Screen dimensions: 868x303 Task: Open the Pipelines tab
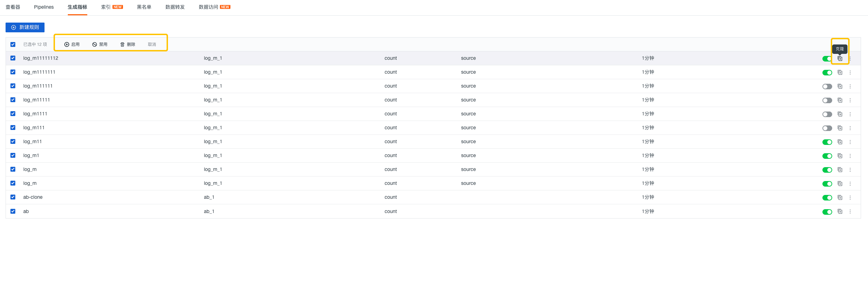click(x=44, y=7)
